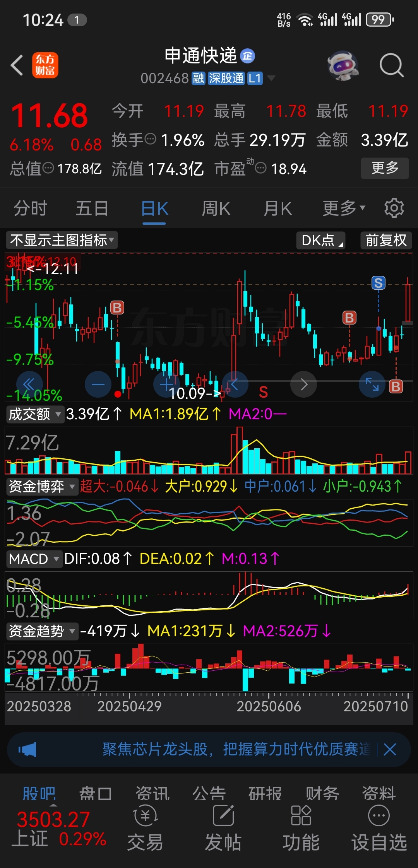Tap the WiFi status icon
This screenshot has width=418, height=868.
[x=305, y=19]
